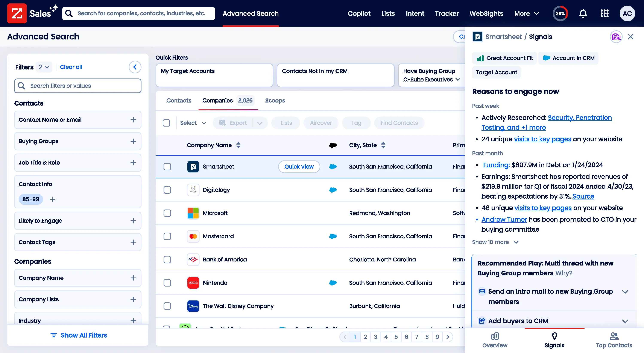
Task: Click the Search filters or values field
Action: click(x=77, y=86)
